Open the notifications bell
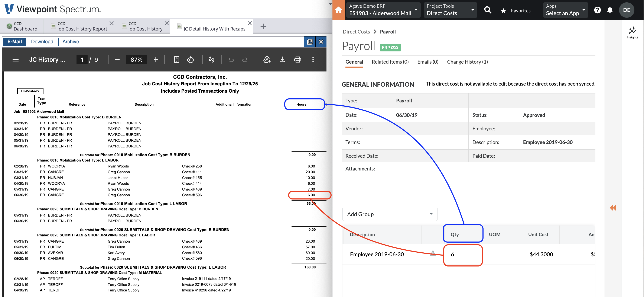The image size is (644, 297). (610, 10)
